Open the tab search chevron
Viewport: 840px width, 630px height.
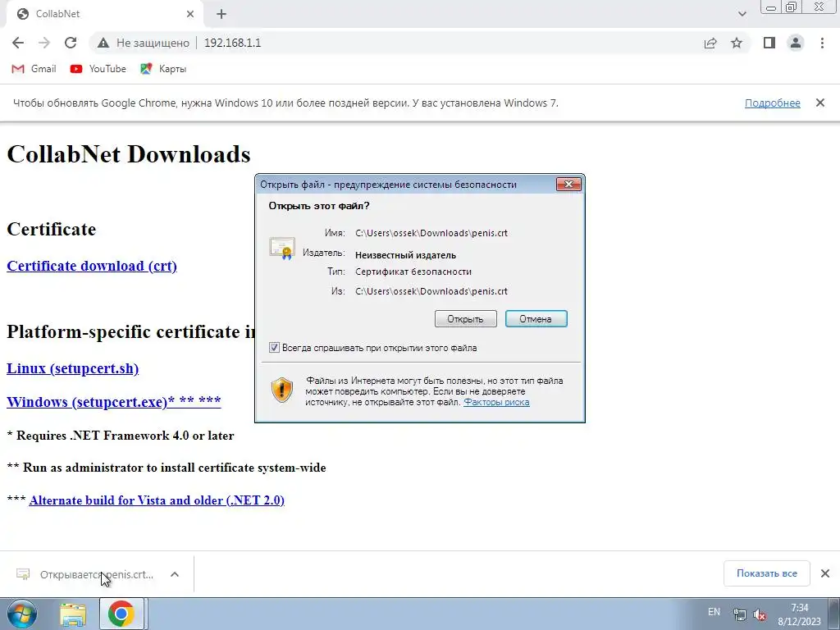pyautogui.click(x=742, y=14)
